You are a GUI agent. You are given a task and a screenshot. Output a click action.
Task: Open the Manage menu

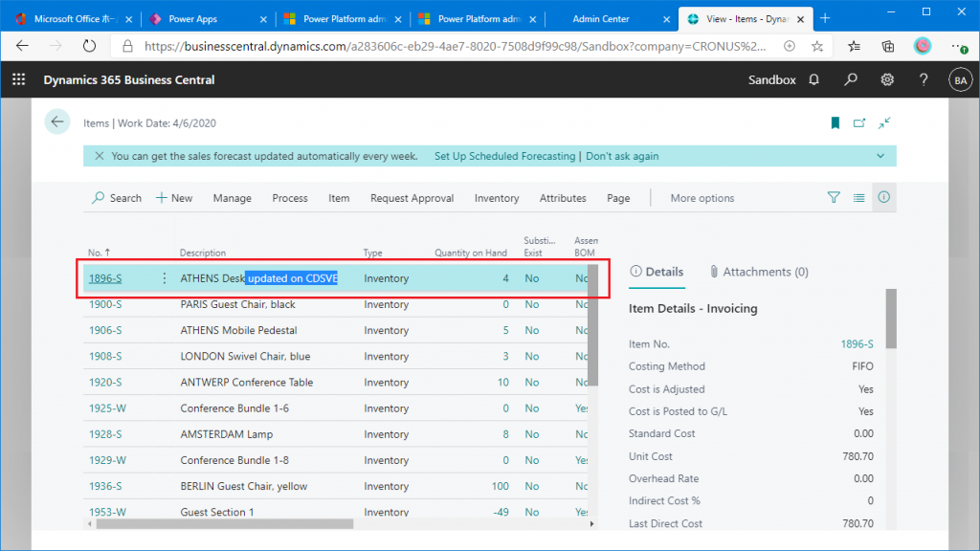tap(232, 198)
